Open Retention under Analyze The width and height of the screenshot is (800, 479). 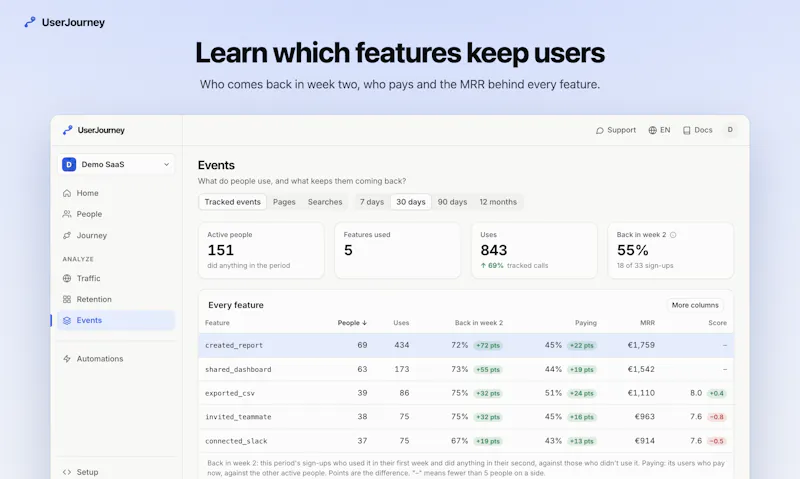116,299
